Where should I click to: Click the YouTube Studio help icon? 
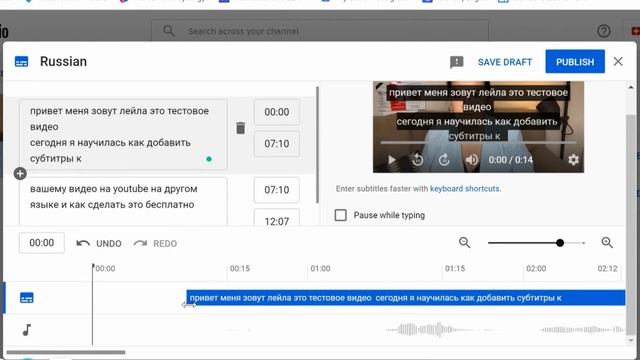[604, 31]
